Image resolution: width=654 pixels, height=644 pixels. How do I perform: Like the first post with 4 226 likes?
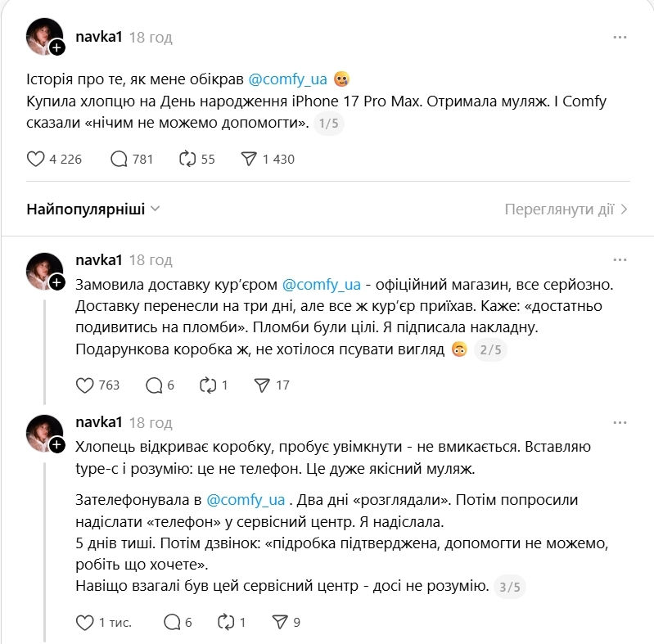coord(36,159)
